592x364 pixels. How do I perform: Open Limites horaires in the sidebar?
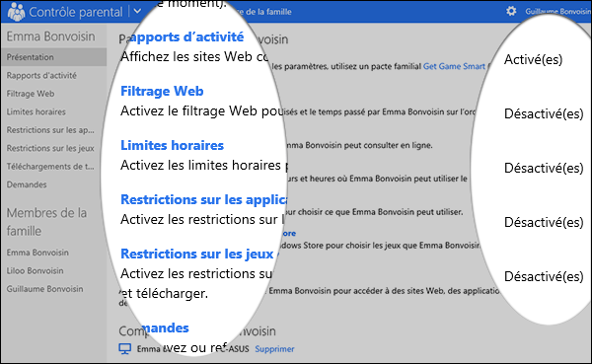click(x=37, y=111)
